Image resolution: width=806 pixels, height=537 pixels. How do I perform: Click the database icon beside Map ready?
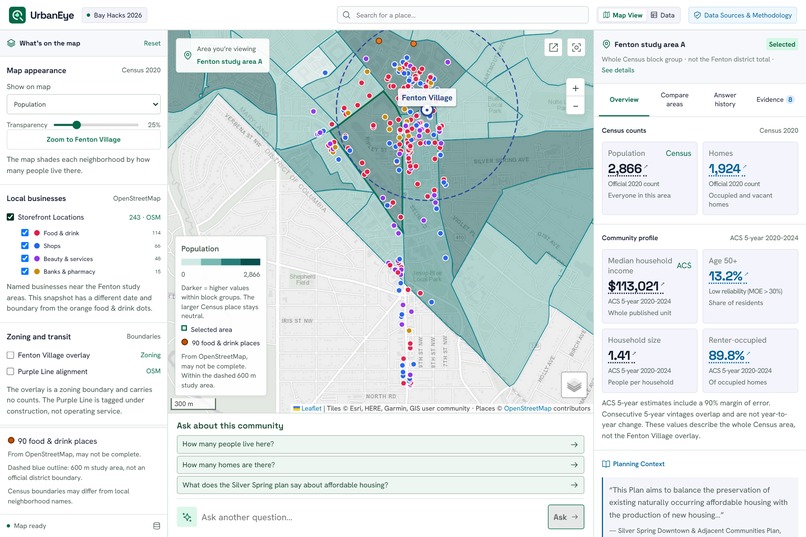tap(156, 526)
